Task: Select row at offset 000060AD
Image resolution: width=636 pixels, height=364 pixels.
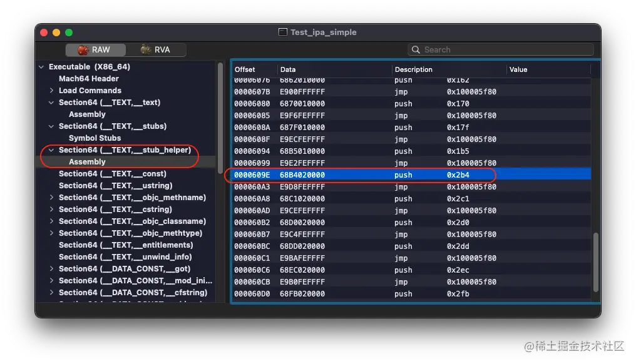Action: 411,210
